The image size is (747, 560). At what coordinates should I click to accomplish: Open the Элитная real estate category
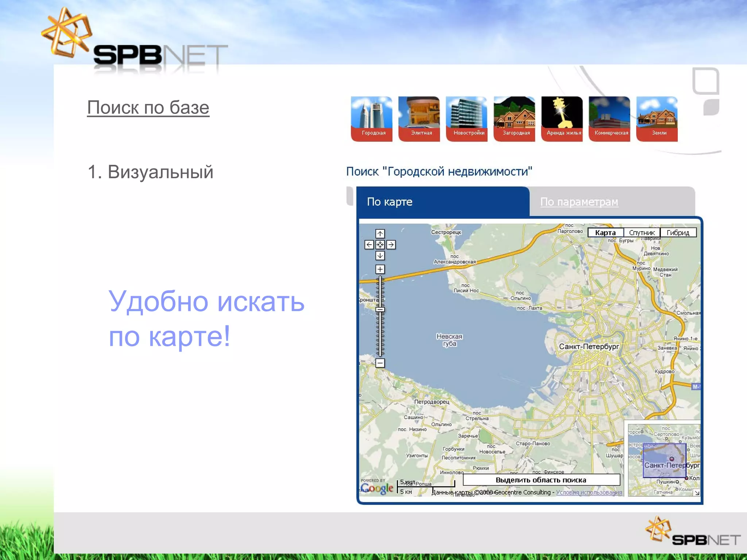tap(419, 119)
